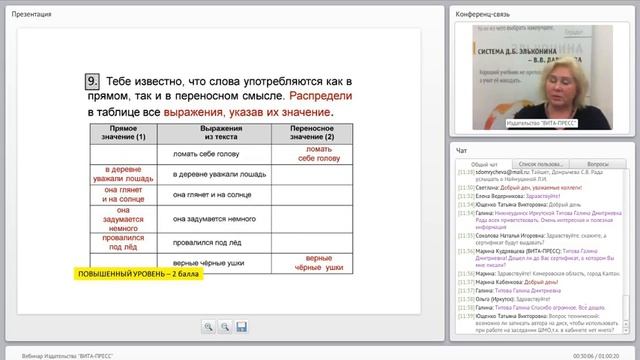Click the presenter video thumbnail
Viewport: 640px width, 360px height.
(x=542, y=78)
